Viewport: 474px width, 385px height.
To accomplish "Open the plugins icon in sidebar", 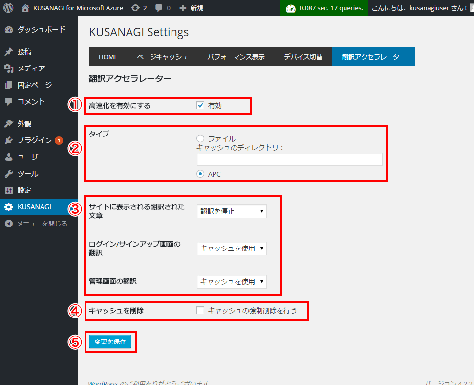I will (x=9, y=140).
